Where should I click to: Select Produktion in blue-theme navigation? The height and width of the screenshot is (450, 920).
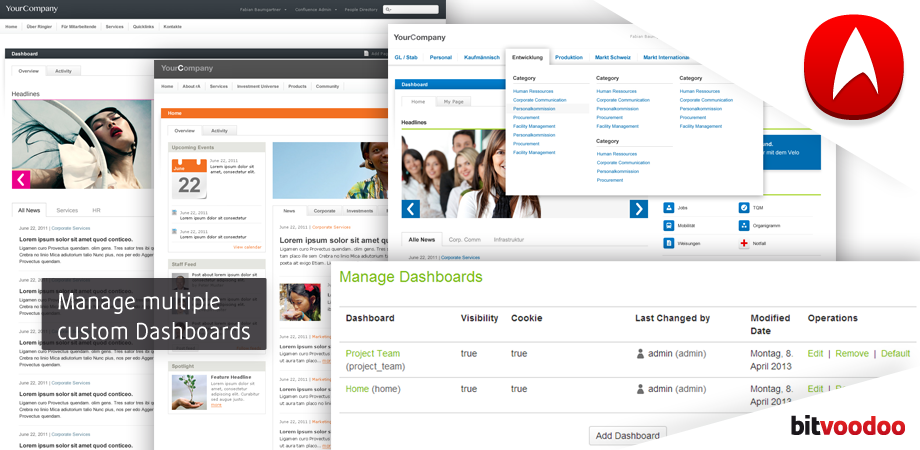click(569, 57)
